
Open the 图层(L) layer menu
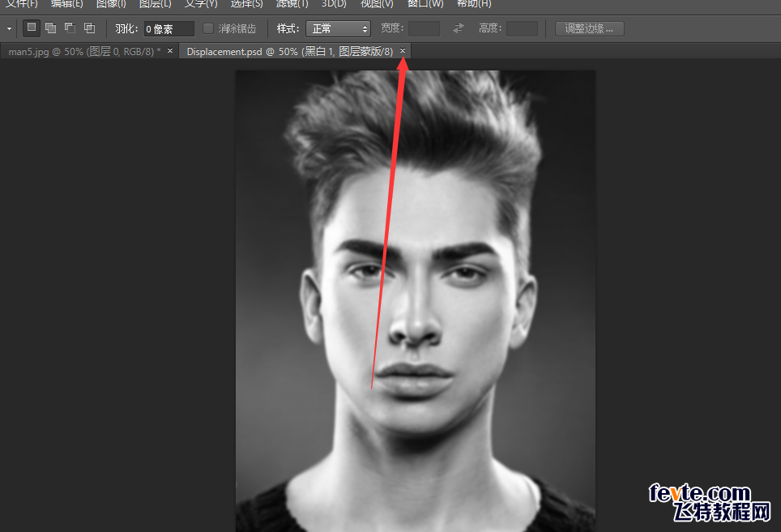(155, 4)
